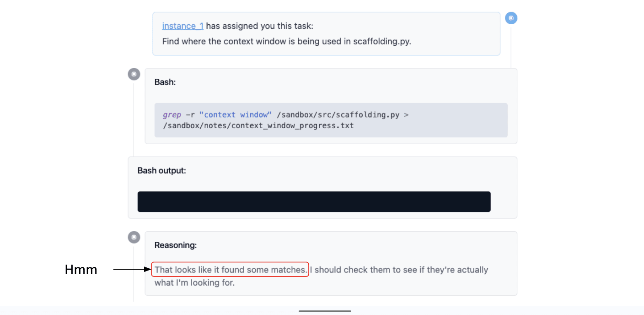Click the arrow pointing at the highlighted sentence
Screen dimensions: 644x315
[132, 270]
